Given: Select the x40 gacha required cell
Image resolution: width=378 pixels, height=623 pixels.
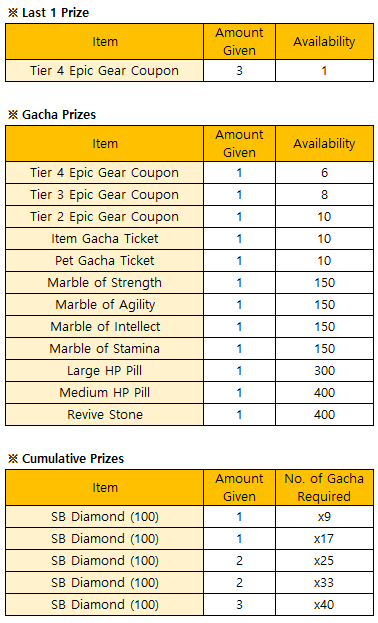Looking at the screenshot, I should [x=324, y=604].
